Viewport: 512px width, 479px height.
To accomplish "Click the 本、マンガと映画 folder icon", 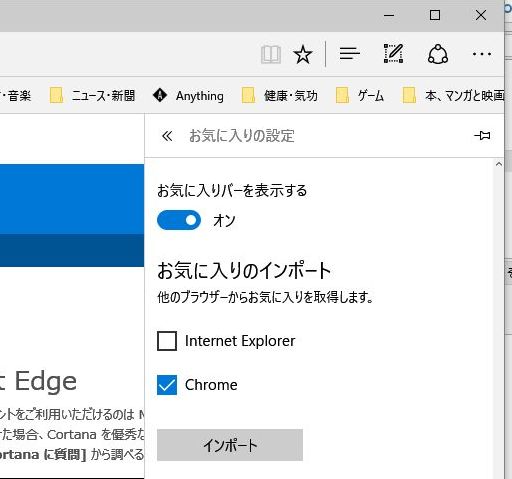I will click(x=409, y=95).
